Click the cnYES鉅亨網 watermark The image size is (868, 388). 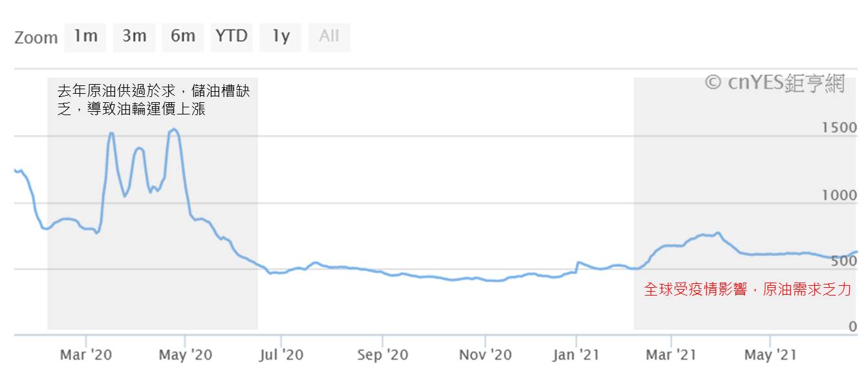(x=775, y=83)
